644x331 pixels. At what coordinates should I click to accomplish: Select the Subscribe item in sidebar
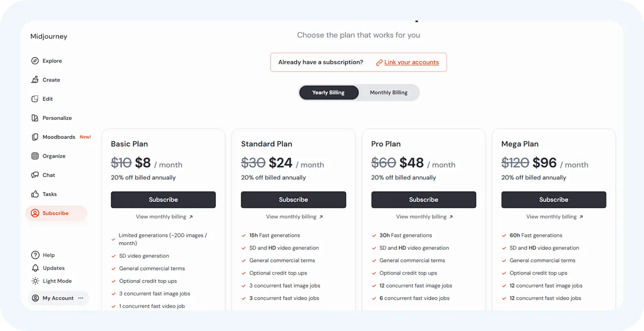[x=56, y=213]
